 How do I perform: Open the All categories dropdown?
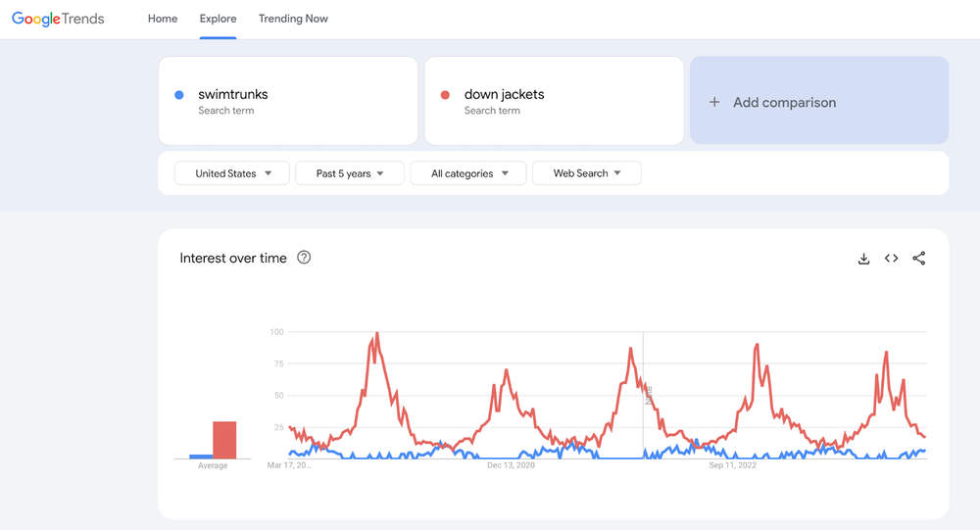point(468,173)
